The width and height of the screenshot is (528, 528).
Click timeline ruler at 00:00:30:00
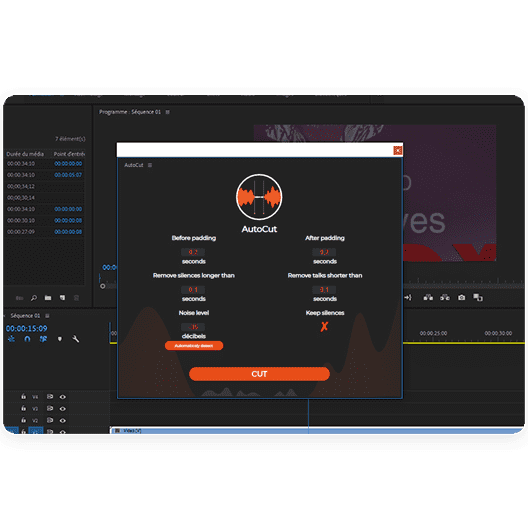click(498, 333)
